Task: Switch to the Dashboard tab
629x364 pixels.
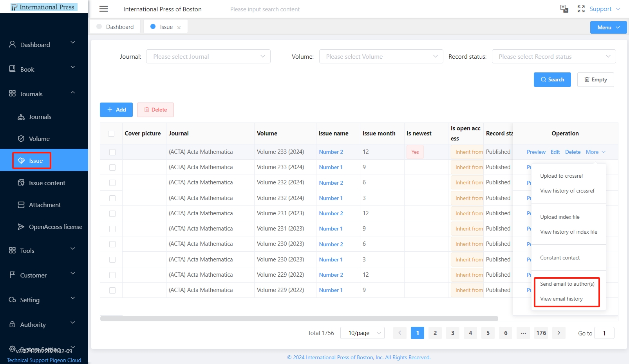Action: [x=115, y=27]
